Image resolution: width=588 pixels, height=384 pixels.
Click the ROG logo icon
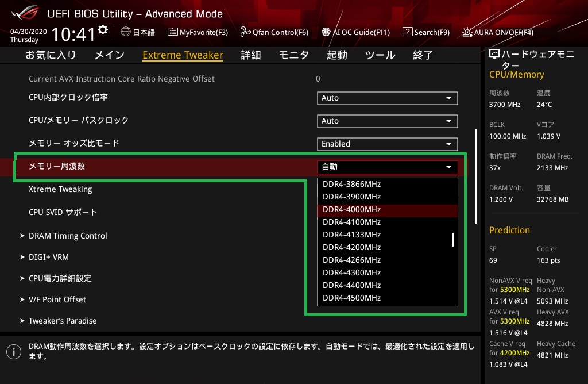coord(25,13)
